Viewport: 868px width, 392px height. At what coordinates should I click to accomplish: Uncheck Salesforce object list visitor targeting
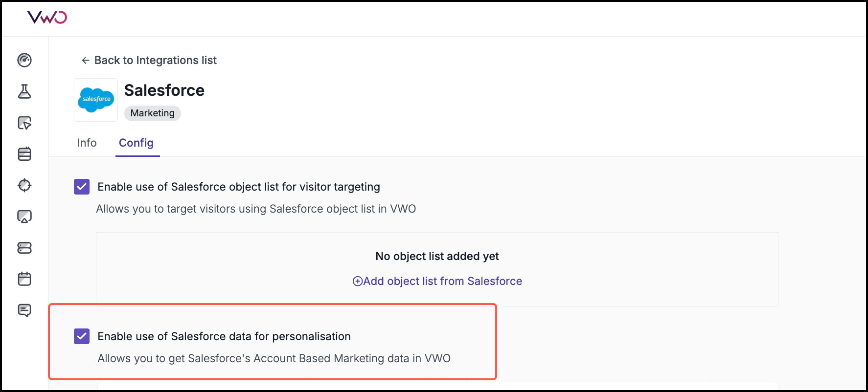82,187
